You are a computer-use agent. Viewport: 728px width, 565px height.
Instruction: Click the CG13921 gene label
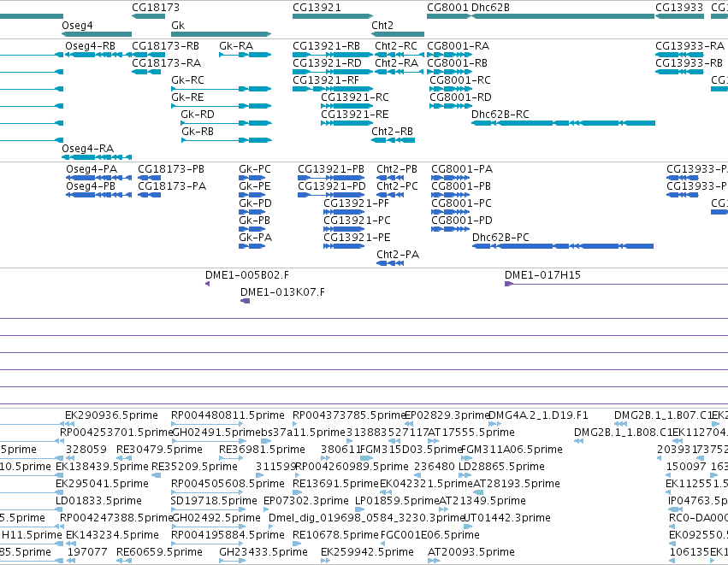coord(317,8)
